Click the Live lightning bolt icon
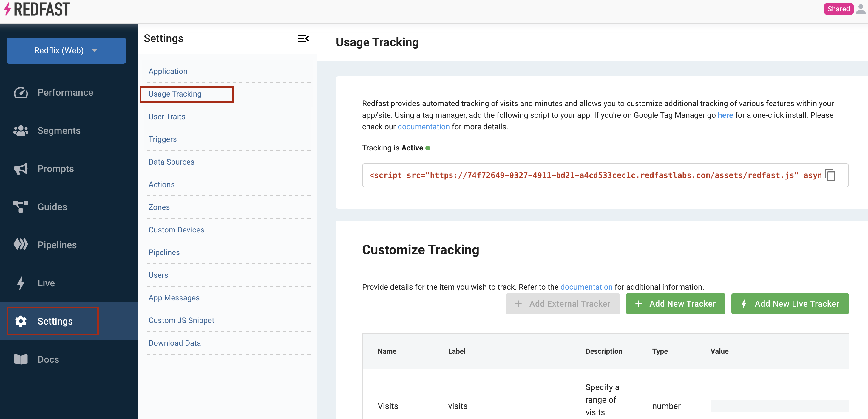Image resolution: width=868 pixels, height=419 pixels. 21,283
